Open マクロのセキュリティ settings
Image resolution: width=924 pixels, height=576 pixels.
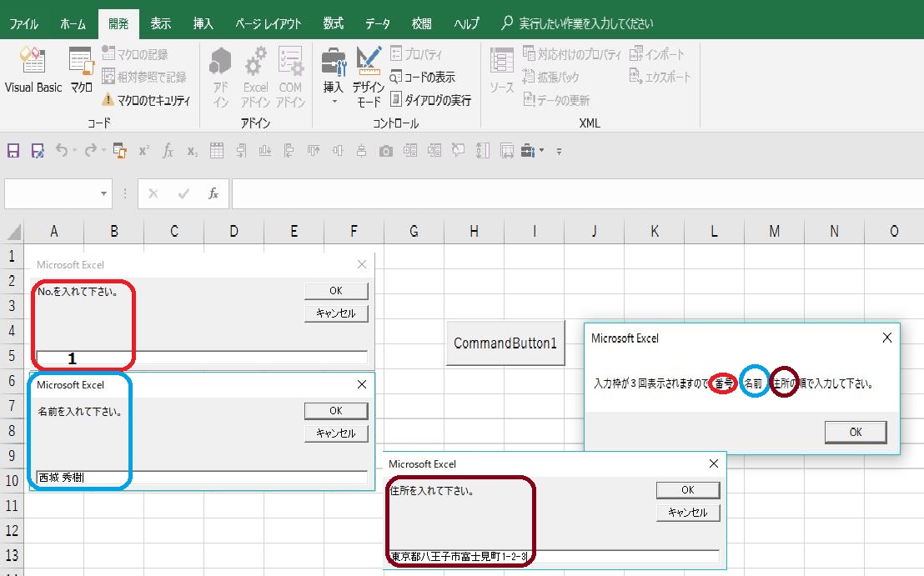146,99
